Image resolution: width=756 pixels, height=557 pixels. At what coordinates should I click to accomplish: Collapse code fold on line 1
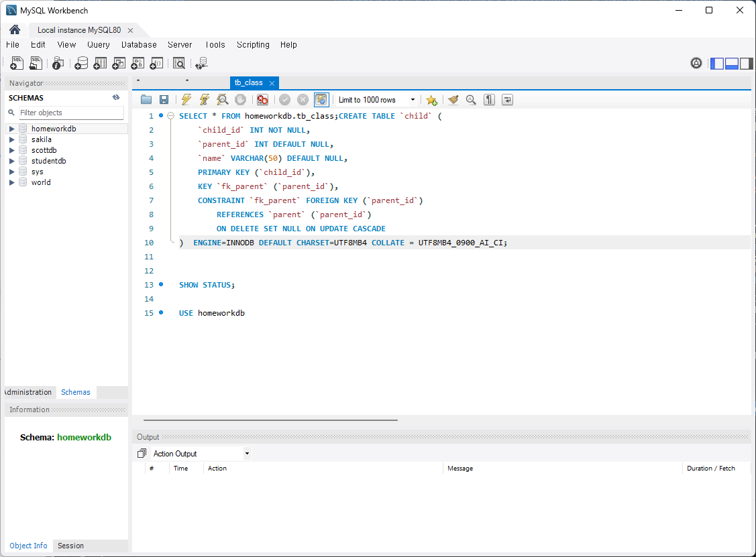[x=170, y=116]
